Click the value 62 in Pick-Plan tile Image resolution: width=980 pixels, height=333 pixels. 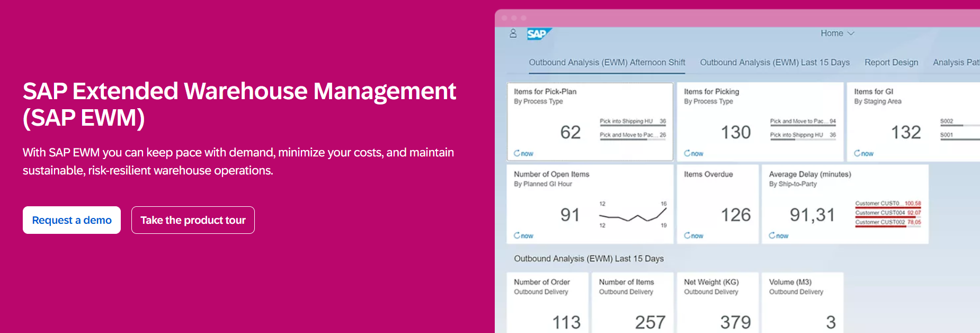pos(571,132)
